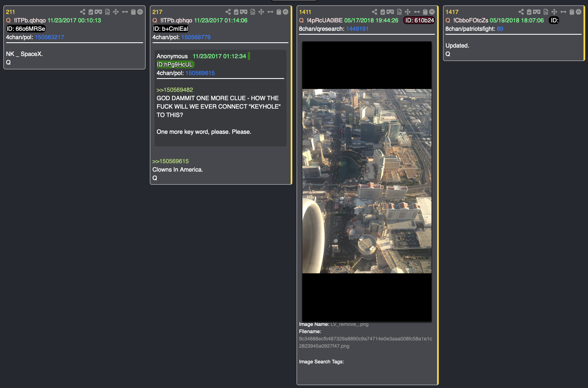588x388 pixels.
Task: Click timestamp 11/23/2017 01:14:06
Action: (221, 20)
